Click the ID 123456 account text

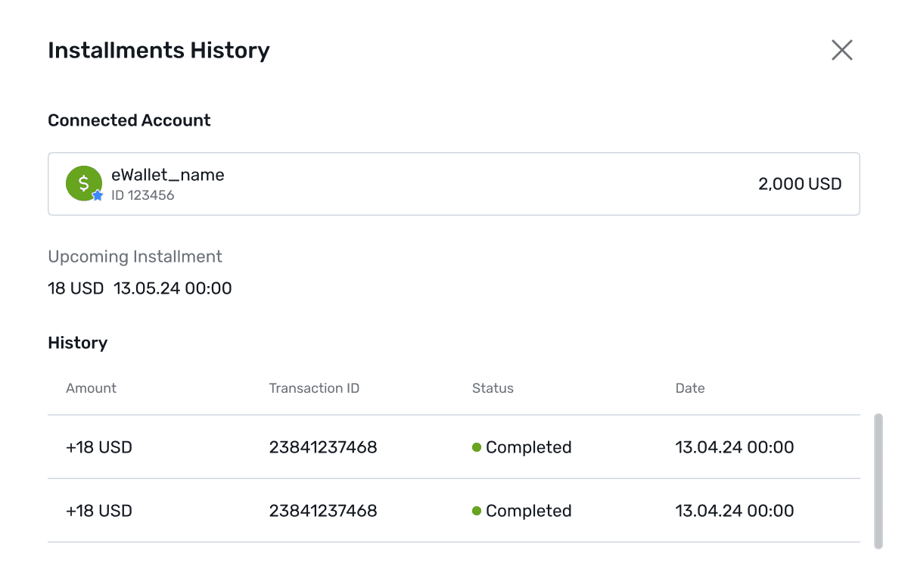[143, 195]
